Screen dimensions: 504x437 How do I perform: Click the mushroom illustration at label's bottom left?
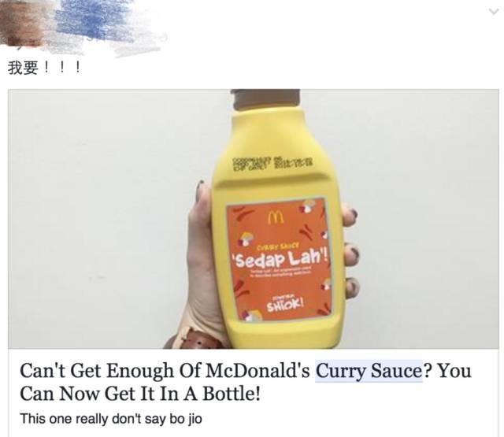252,316
